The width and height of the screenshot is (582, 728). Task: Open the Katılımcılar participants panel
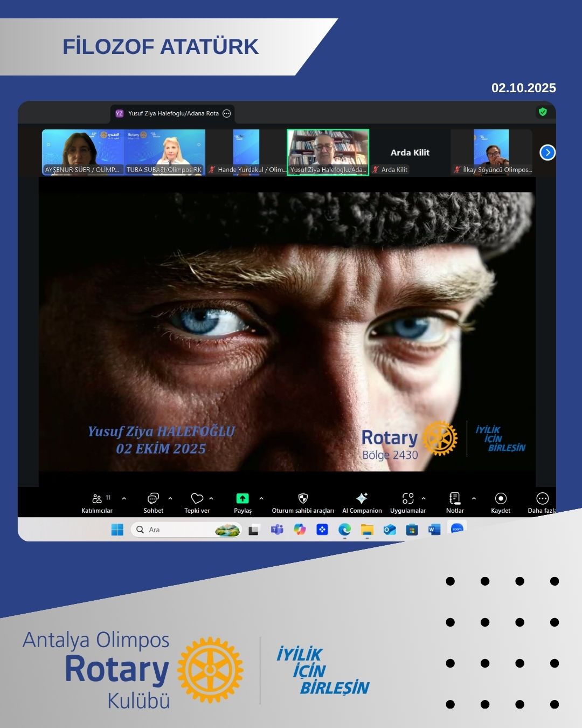(x=97, y=499)
